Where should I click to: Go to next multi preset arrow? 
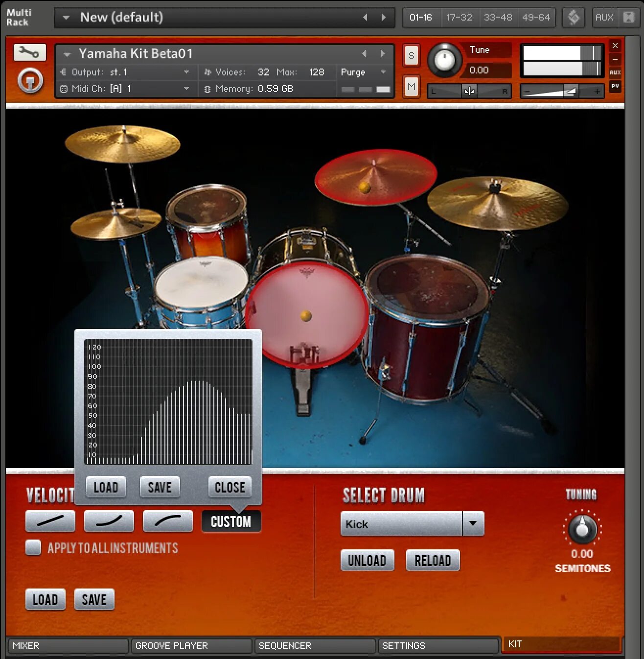(383, 17)
